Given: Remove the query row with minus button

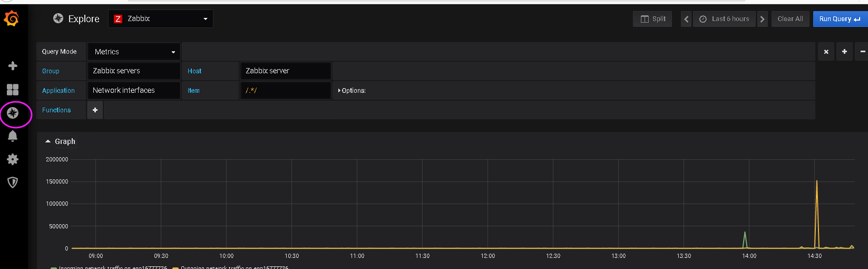Looking at the screenshot, I should click(x=862, y=52).
